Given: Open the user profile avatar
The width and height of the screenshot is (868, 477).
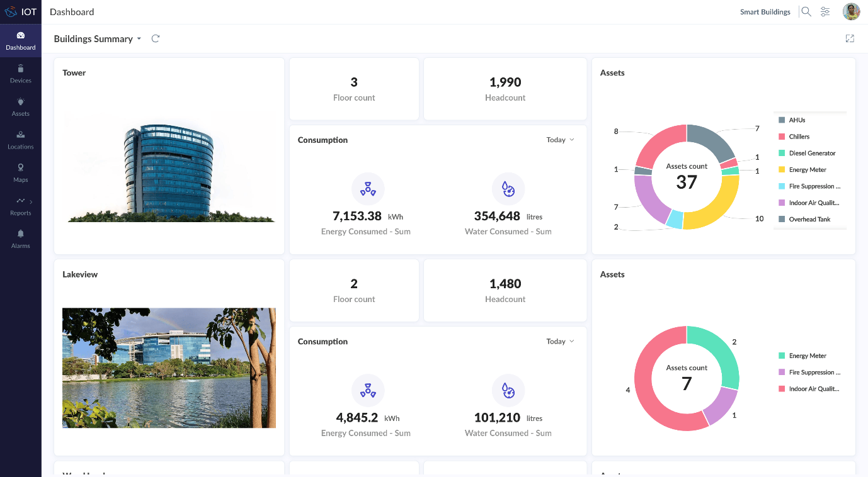Looking at the screenshot, I should click(851, 12).
